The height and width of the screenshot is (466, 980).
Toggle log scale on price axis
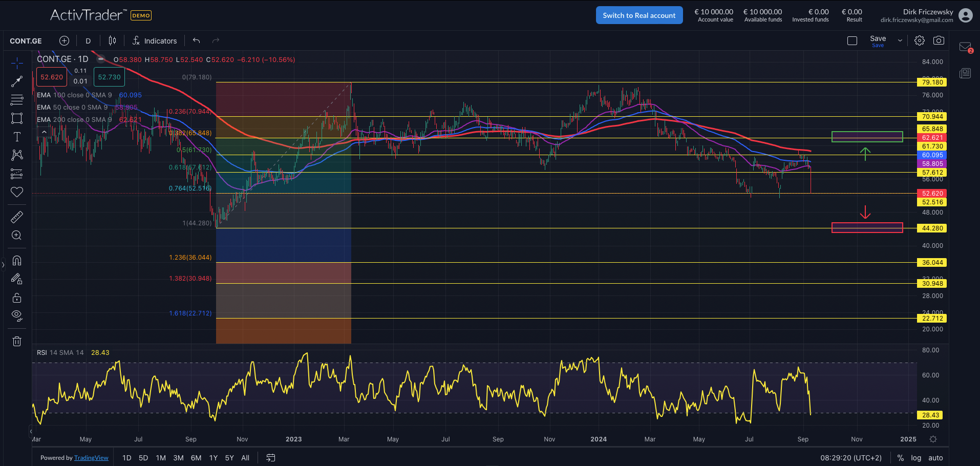916,458
